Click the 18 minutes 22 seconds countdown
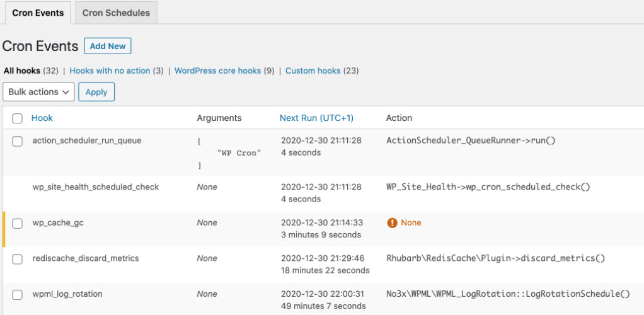The width and height of the screenshot is (644, 315). [x=325, y=271]
